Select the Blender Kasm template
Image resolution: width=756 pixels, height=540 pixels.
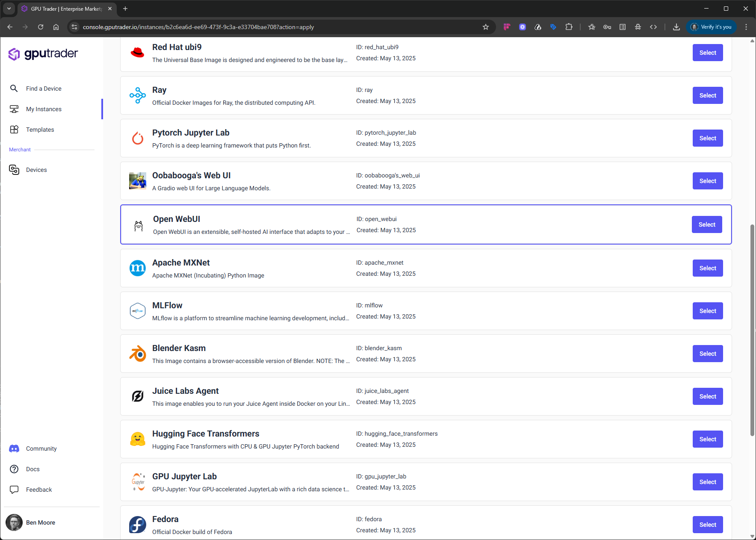click(x=708, y=354)
